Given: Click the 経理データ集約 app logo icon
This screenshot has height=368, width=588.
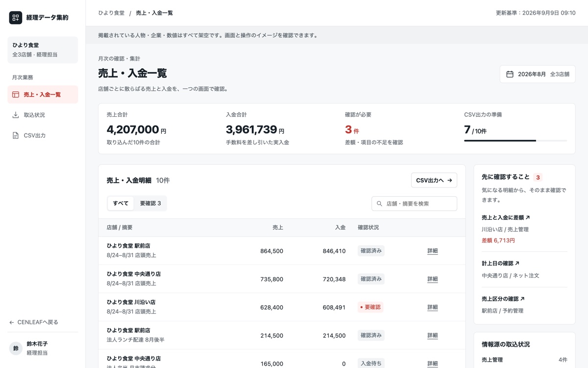Looking at the screenshot, I should coord(16,18).
